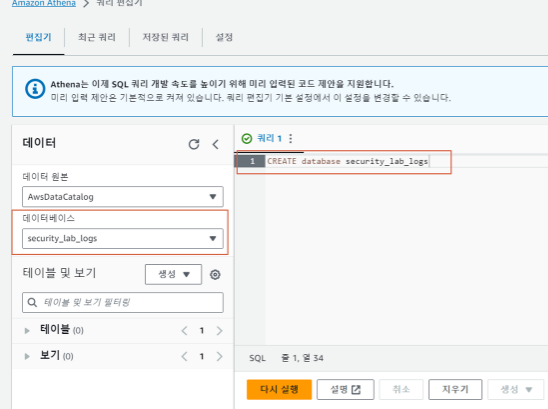
Task: Open the AwsDataCatalog data source dropdown
Action: pos(123,197)
